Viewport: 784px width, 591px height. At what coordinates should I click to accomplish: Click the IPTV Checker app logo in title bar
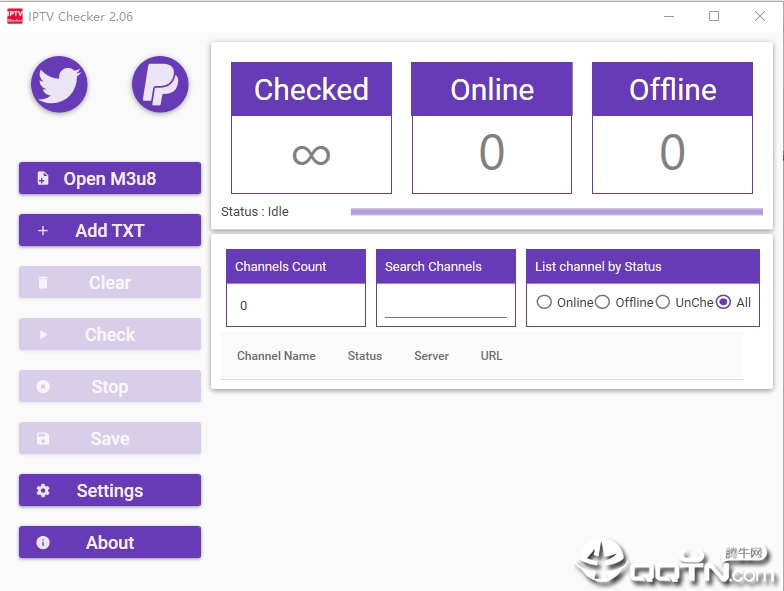click(x=14, y=16)
